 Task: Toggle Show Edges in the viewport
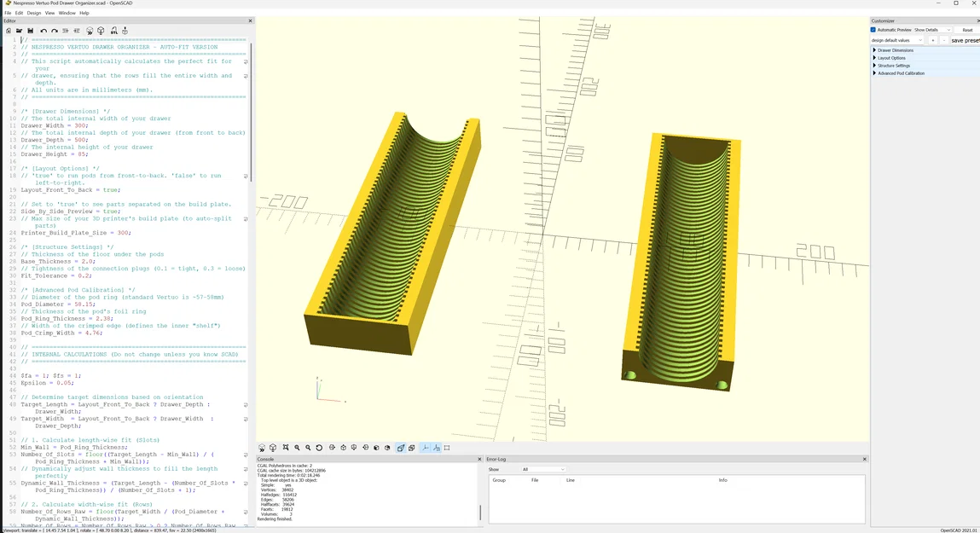[x=447, y=448]
